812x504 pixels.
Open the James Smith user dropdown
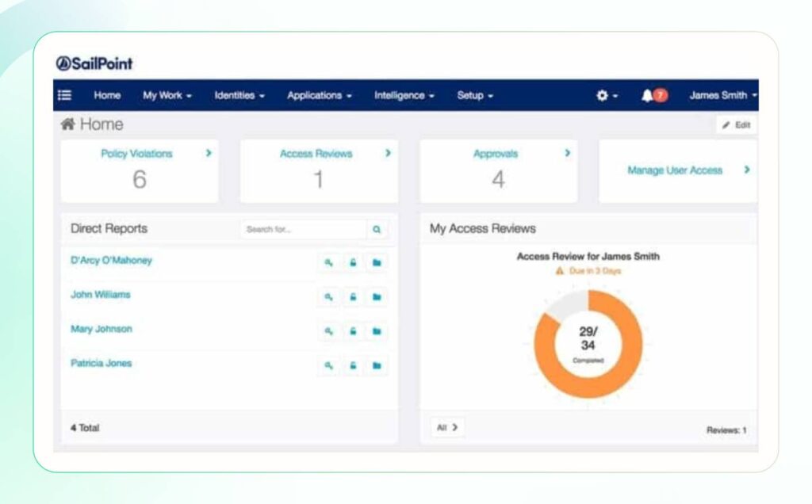pyautogui.click(x=722, y=95)
